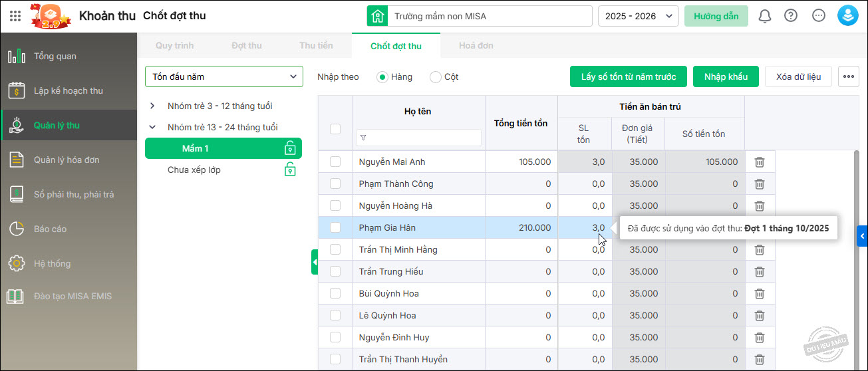Viewport: 868px width, 371px height.
Task: Click the help question mark icon
Action: click(x=791, y=16)
